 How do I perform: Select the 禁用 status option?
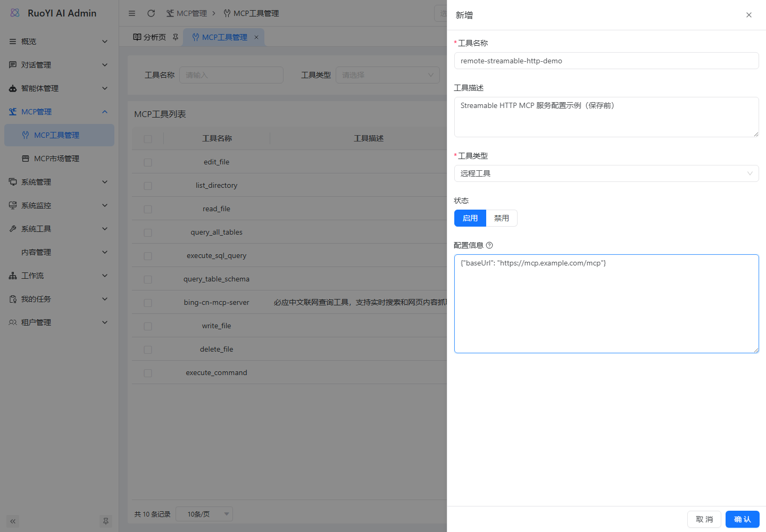coord(502,218)
